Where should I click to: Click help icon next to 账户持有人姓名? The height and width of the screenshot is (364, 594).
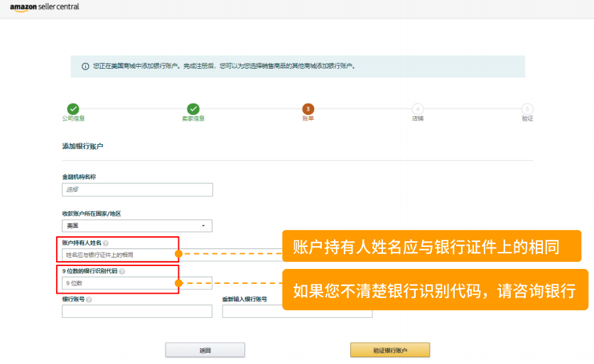coord(106,243)
